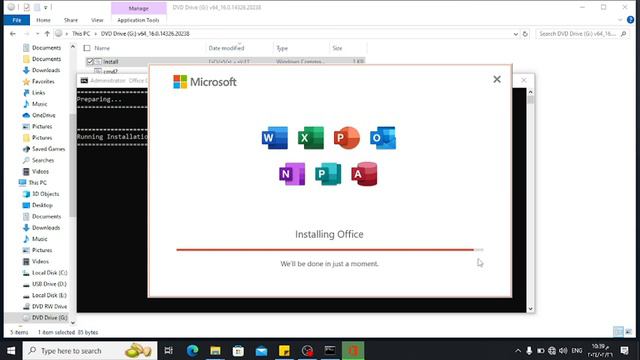Switch to the Command Prompt taskbar button
This screenshot has width=640, height=360.
coord(330,351)
